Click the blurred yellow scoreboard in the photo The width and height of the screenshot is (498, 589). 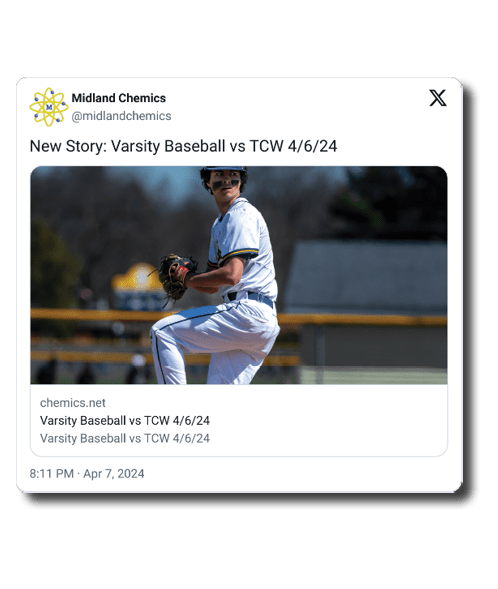coord(138,285)
